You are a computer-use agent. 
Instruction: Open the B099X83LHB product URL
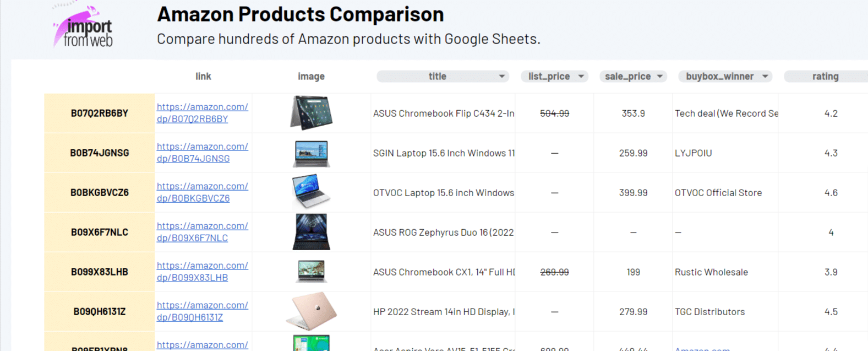[203, 272]
